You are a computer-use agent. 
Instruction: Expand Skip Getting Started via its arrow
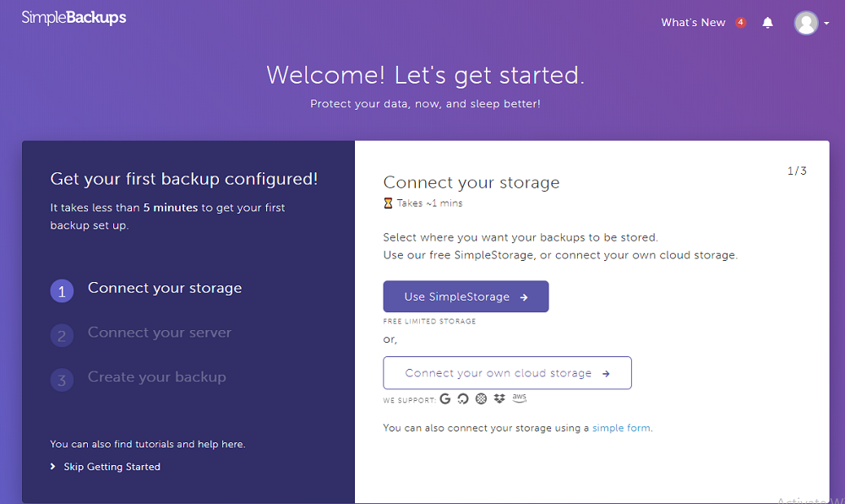point(53,466)
